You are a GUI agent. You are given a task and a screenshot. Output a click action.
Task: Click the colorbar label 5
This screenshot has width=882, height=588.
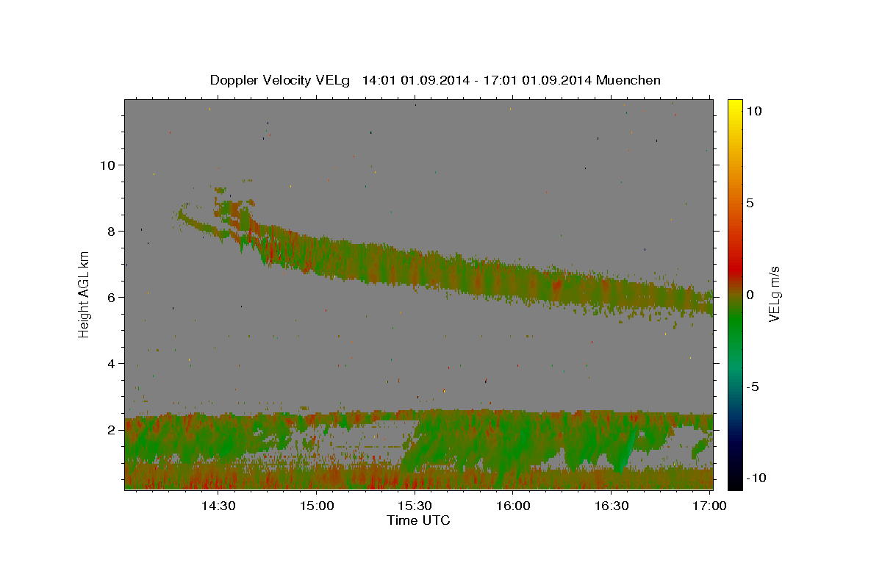pos(750,203)
